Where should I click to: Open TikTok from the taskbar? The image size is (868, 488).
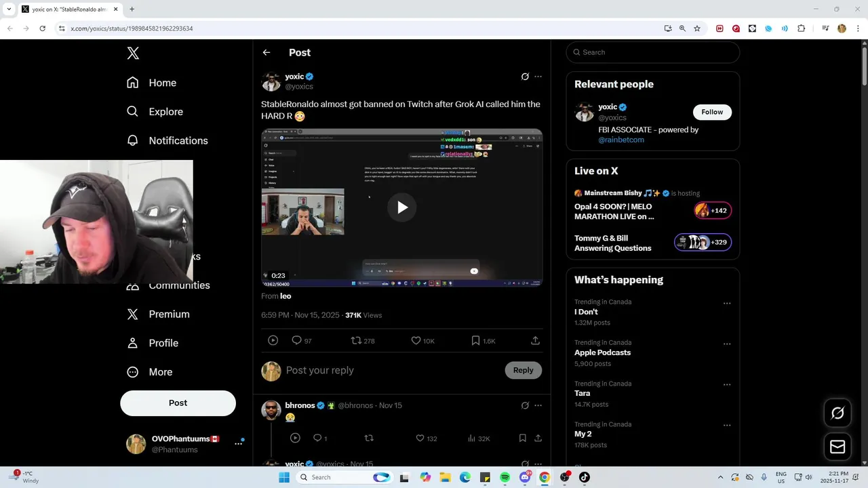pos(585,477)
